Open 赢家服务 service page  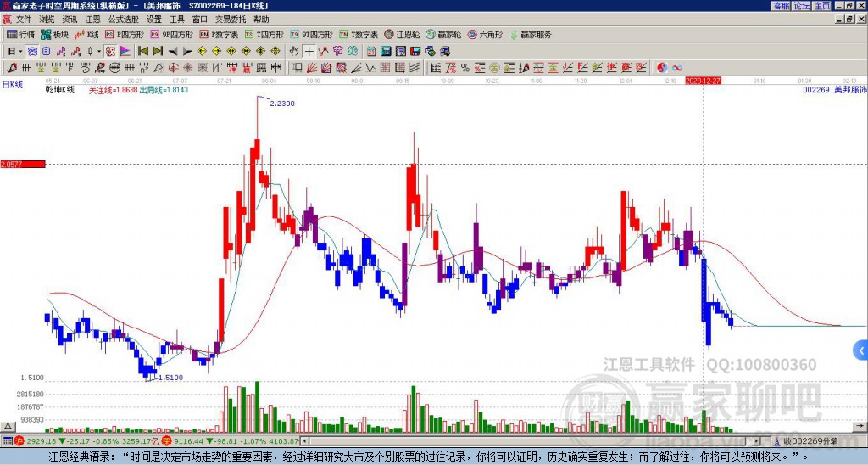coord(531,34)
